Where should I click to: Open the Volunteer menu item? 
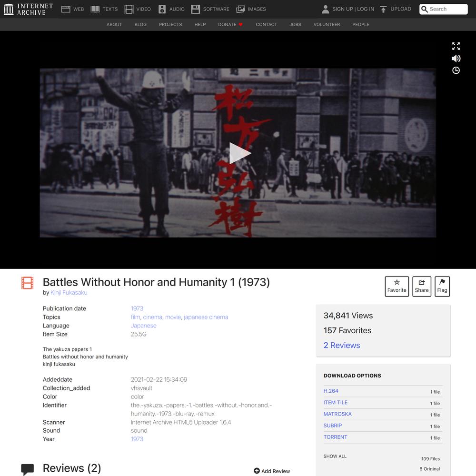(x=327, y=25)
